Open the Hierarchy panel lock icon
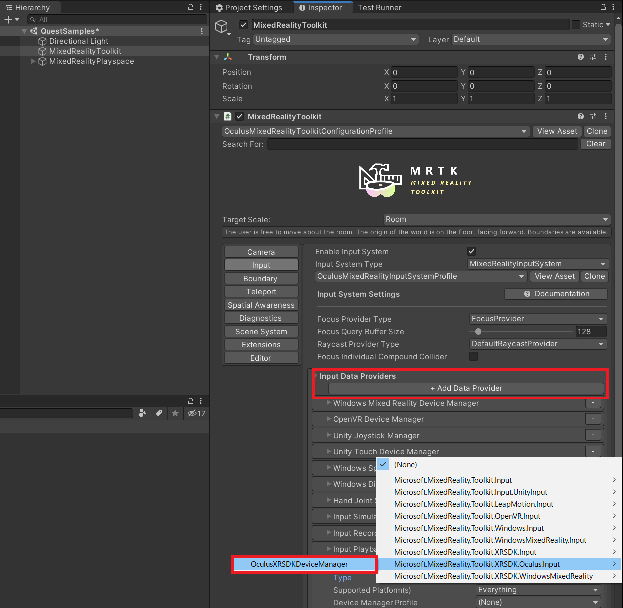Image resolution: width=623 pixels, height=608 pixels. [190, 7]
